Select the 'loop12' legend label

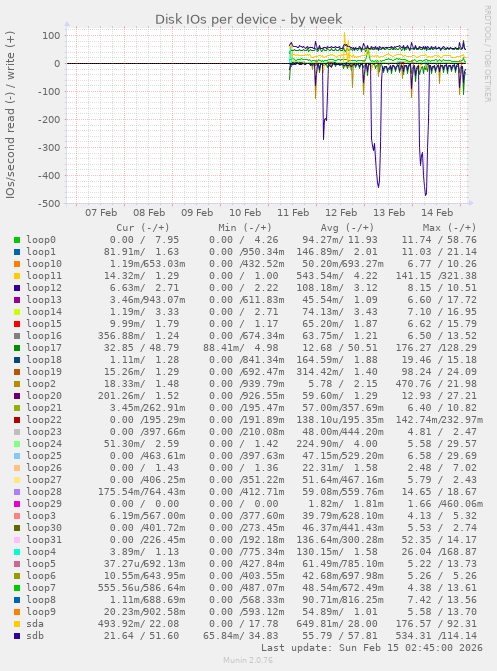click(44, 288)
